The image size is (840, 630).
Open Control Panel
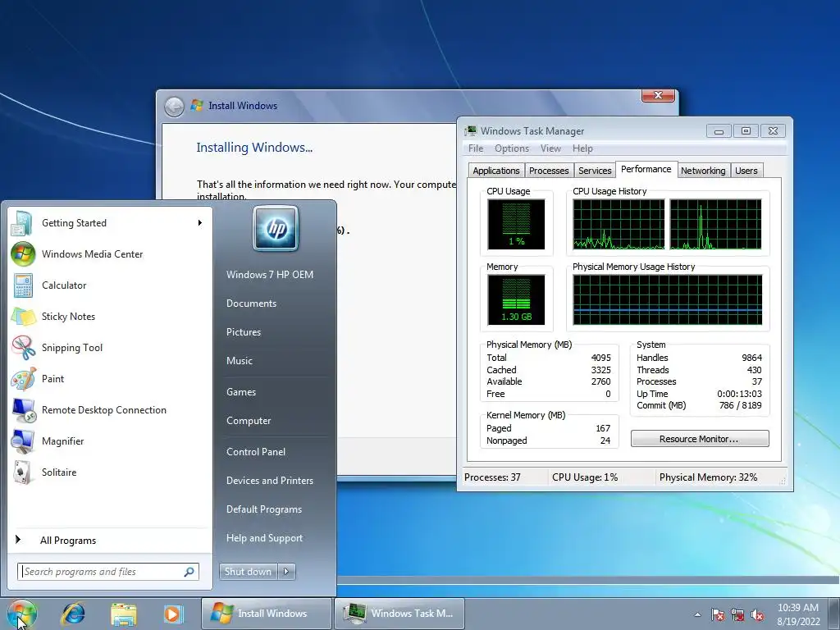(256, 452)
